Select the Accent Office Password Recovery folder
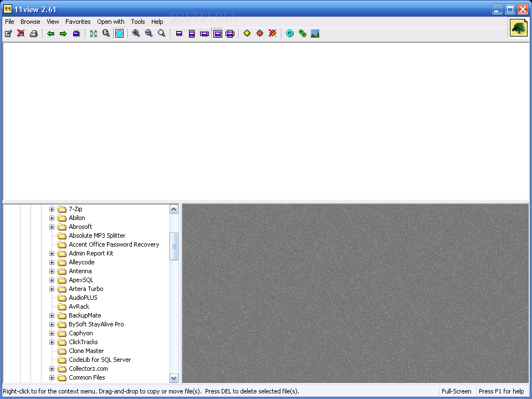Viewport: 532px width, 399px height. pyautogui.click(x=114, y=244)
